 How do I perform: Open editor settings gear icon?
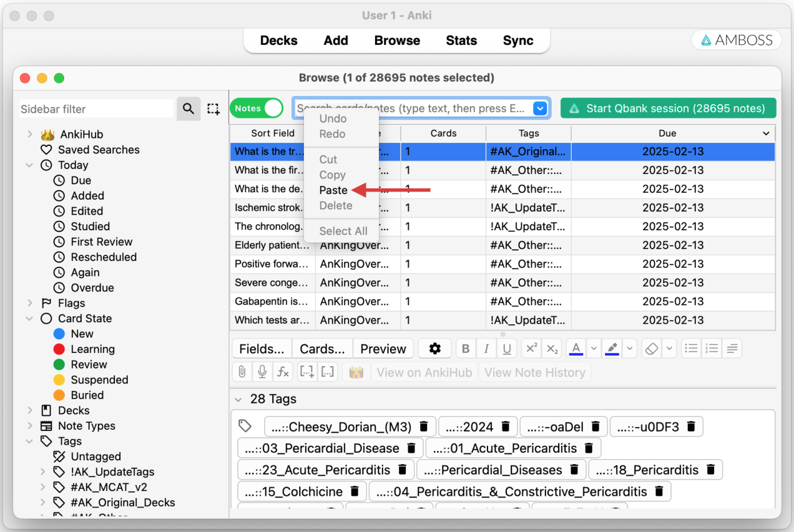[435, 349]
